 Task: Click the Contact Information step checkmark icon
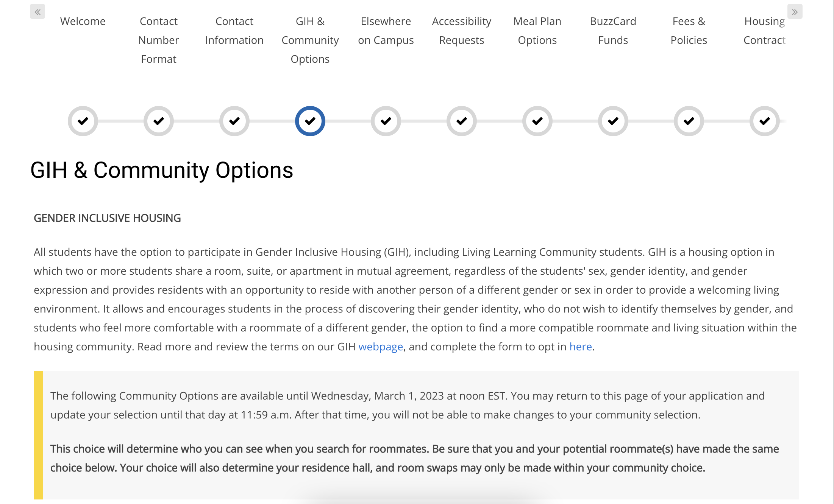[x=234, y=121]
